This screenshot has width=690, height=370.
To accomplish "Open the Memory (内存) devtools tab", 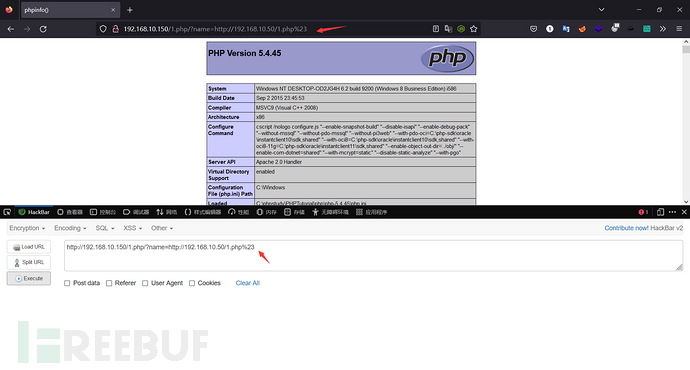I will pos(267,212).
